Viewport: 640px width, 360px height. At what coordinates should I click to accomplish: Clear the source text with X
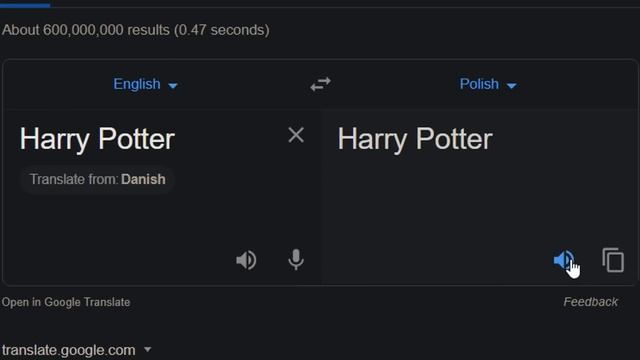tap(296, 135)
